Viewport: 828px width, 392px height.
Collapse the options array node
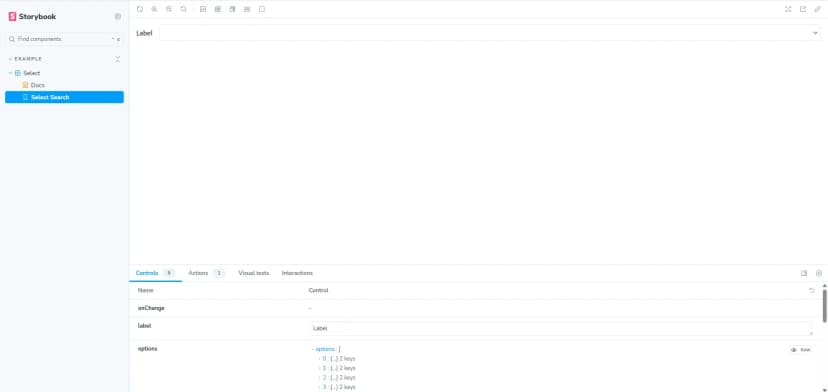click(313, 349)
